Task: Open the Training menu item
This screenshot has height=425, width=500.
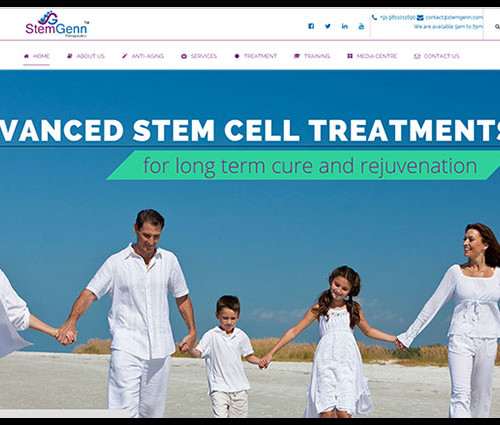Action: [312, 56]
